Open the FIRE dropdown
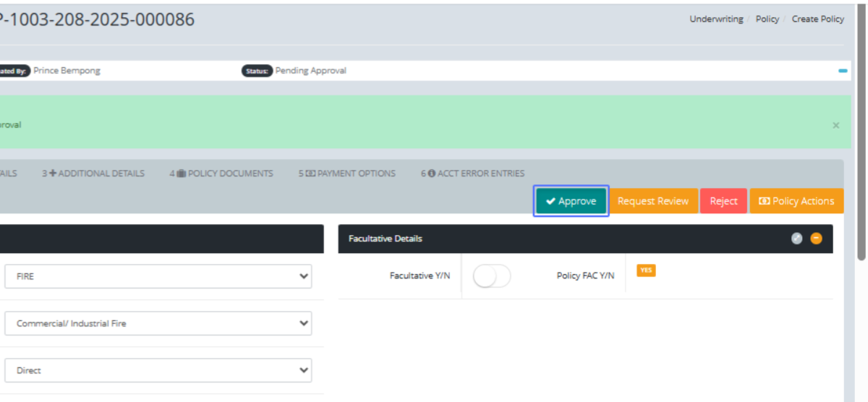 pyautogui.click(x=158, y=276)
